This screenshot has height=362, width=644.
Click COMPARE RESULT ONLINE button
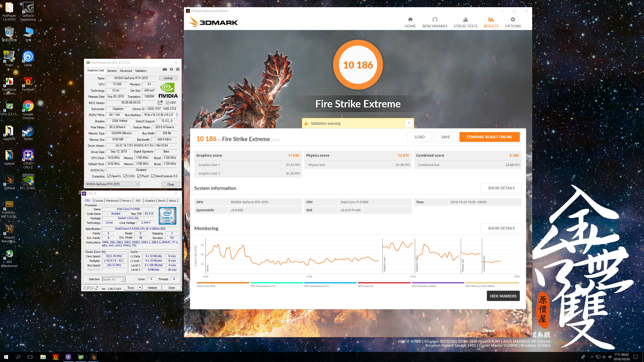click(489, 137)
